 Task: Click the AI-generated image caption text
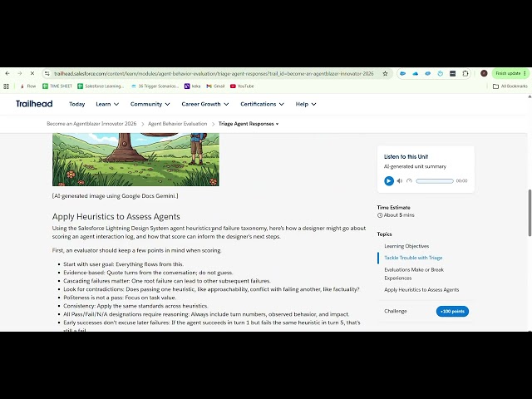coord(115,196)
